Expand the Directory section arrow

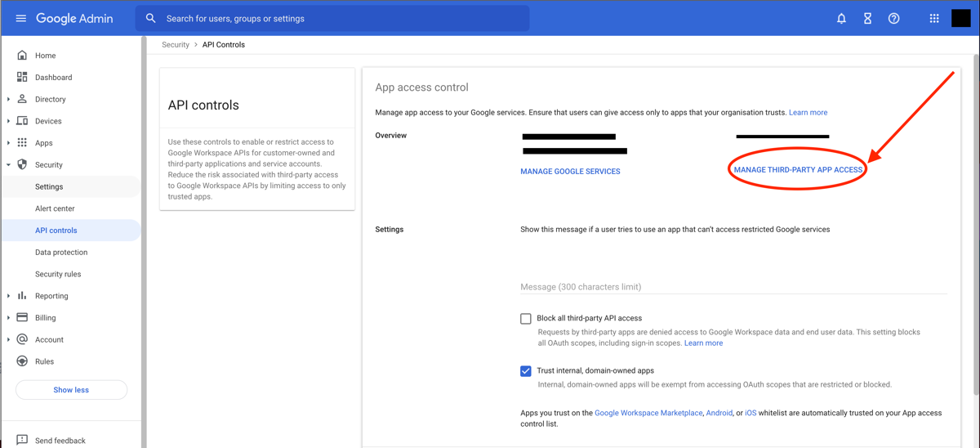8,99
